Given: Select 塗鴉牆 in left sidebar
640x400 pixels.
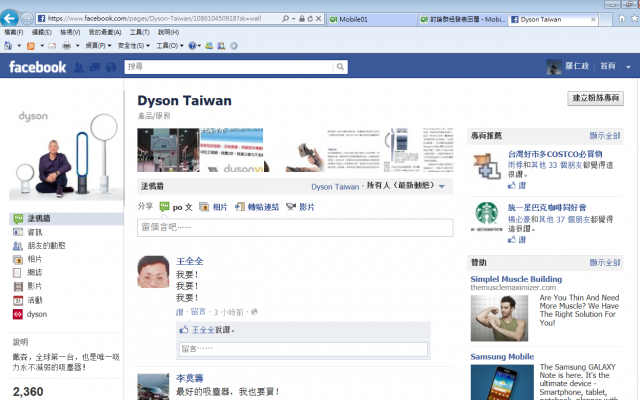Looking at the screenshot, I should coord(66,218).
